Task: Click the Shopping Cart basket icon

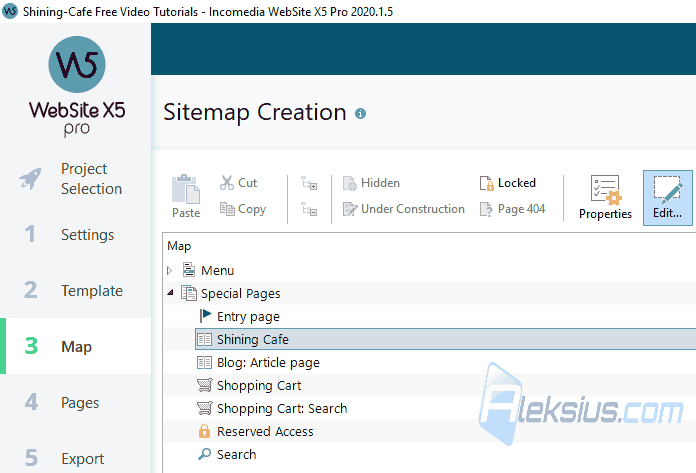Action: pos(205,385)
